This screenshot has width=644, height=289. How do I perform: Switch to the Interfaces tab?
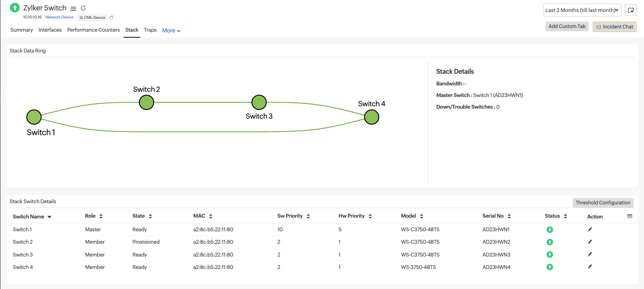pos(50,30)
